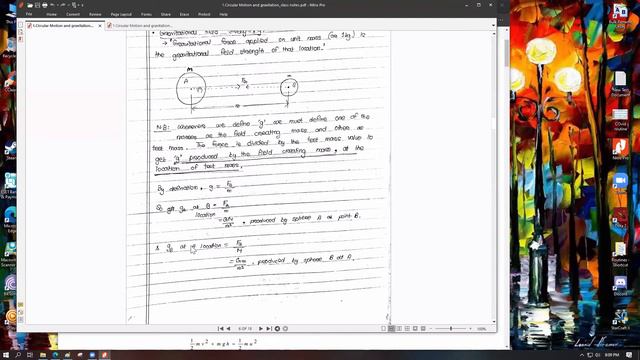640x360 pixels.
Task: Open the Home ribbon tab
Action: tap(51, 14)
